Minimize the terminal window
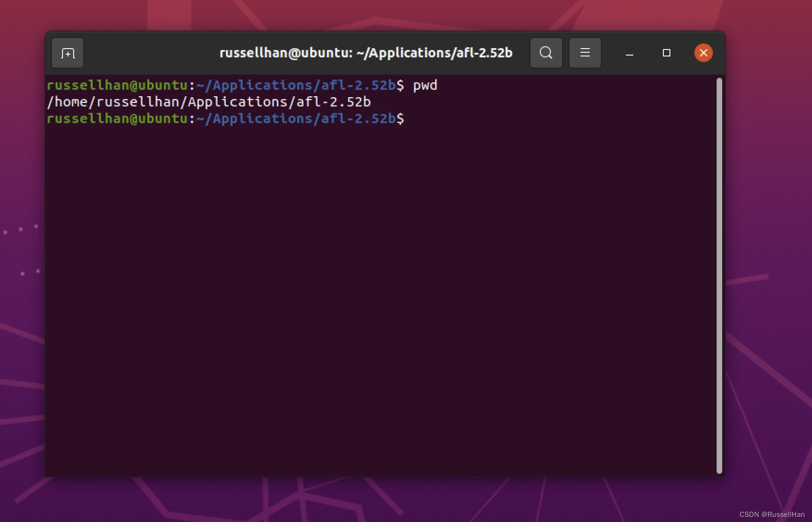This screenshot has width=812, height=522. [x=630, y=53]
